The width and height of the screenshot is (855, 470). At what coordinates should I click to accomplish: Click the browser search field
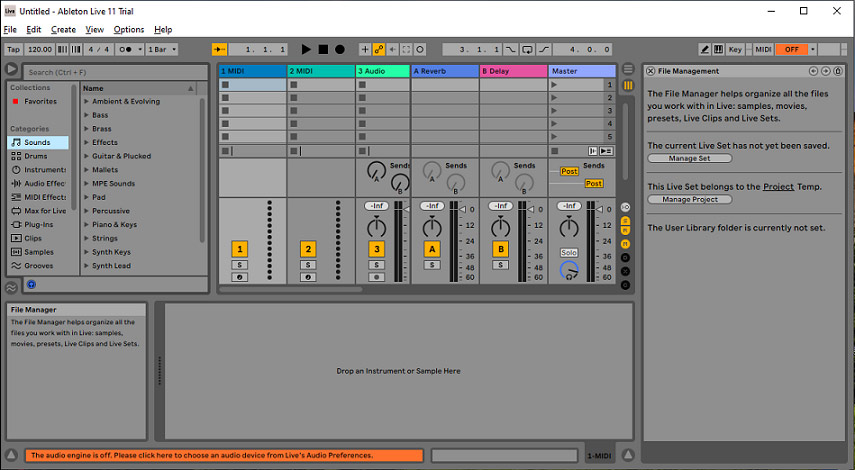[x=116, y=72]
